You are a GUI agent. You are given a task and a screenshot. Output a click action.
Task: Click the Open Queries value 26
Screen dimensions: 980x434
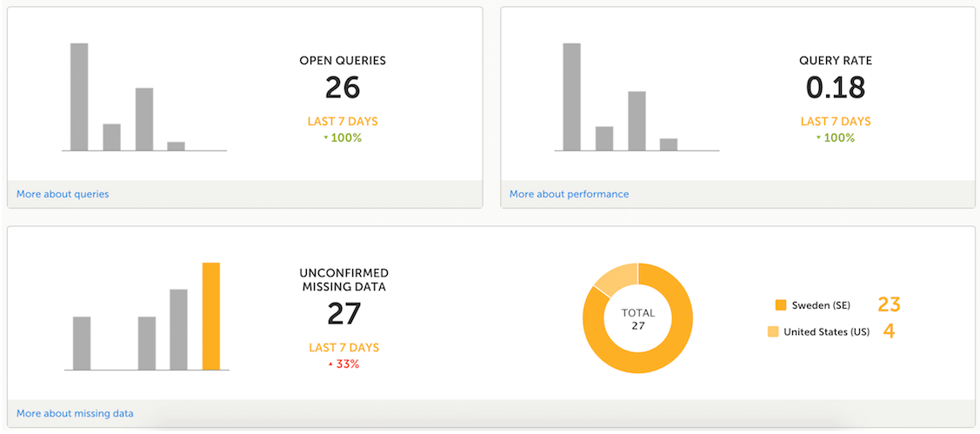pyautogui.click(x=343, y=88)
